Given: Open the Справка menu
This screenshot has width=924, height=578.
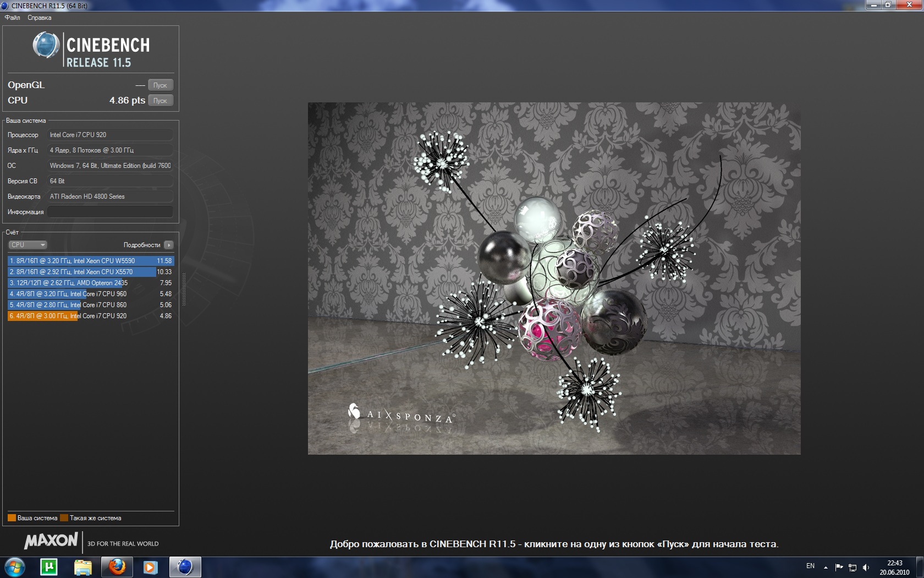Looking at the screenshot, I should click(40, 18).
